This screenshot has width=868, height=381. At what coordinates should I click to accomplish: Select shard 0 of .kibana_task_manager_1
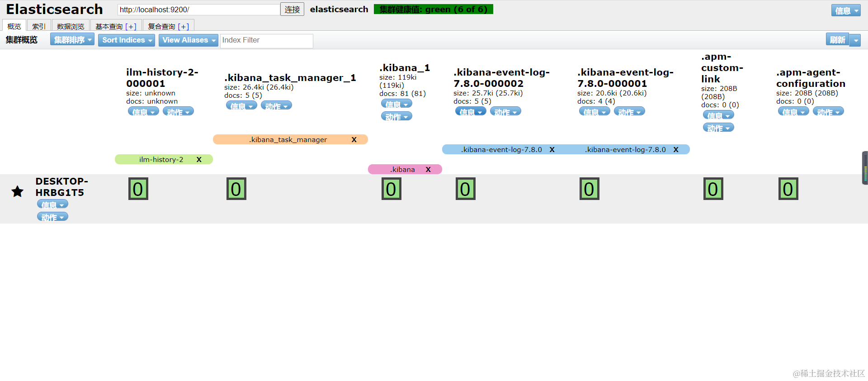coord(236,189)
